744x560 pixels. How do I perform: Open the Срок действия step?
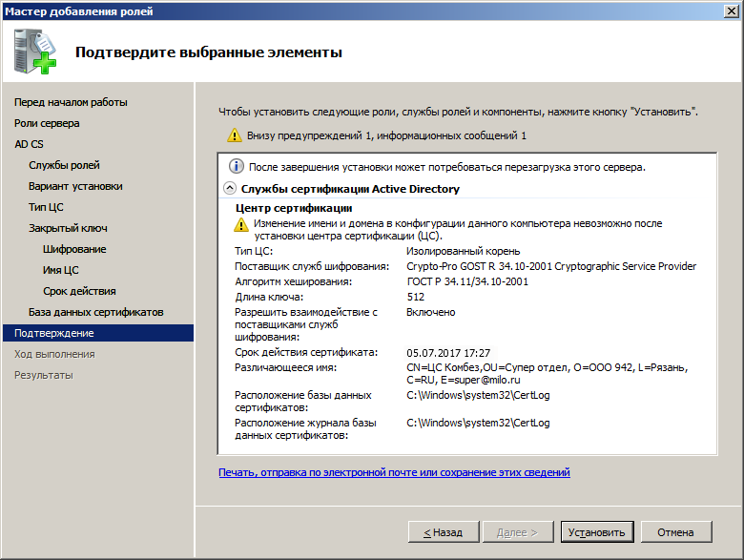coord(79,291)
